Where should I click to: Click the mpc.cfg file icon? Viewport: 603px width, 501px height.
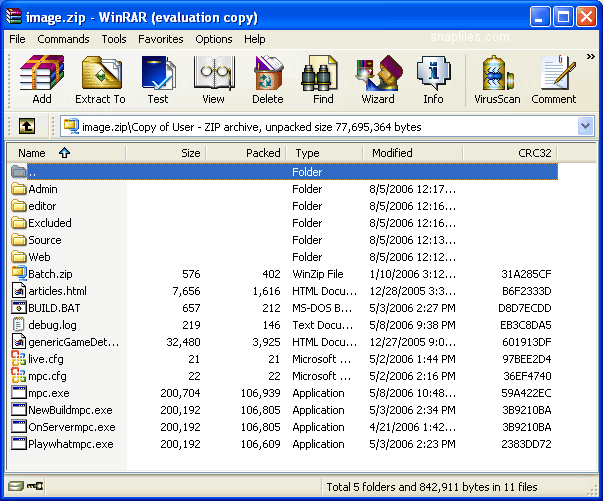(x=18, y=375)
